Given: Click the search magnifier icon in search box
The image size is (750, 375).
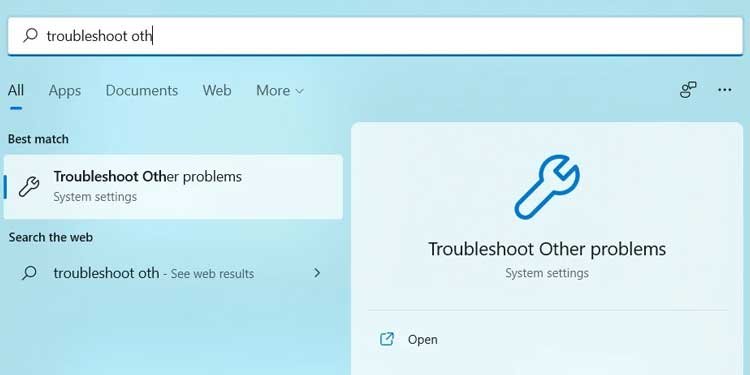Looking at the screenshot, I should click(x=30, y=35).
